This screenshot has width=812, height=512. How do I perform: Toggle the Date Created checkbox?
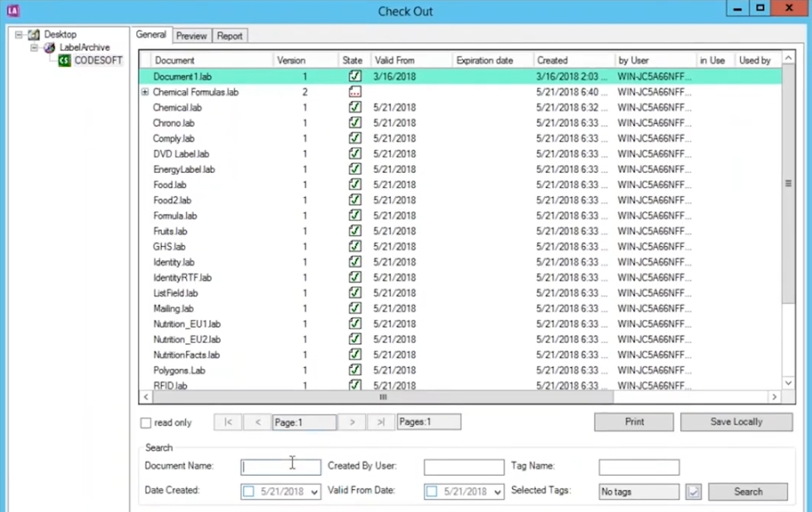coord(248,491)
